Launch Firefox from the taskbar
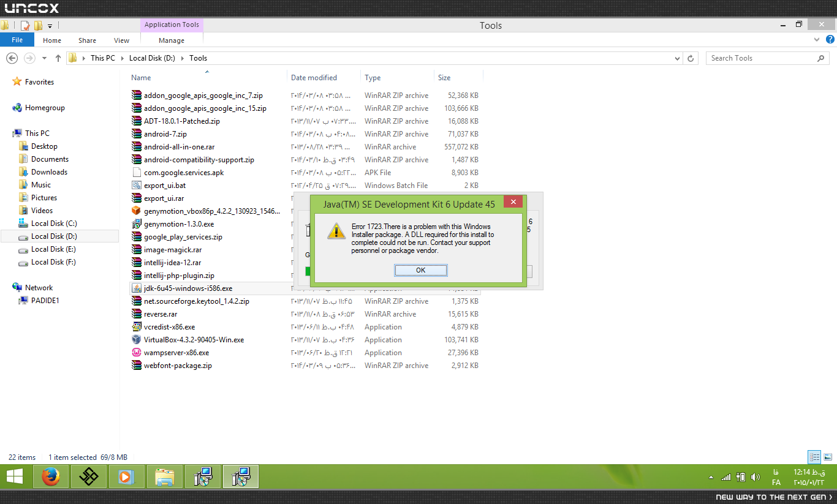The image size is (837, 504). tap(50, 476)
